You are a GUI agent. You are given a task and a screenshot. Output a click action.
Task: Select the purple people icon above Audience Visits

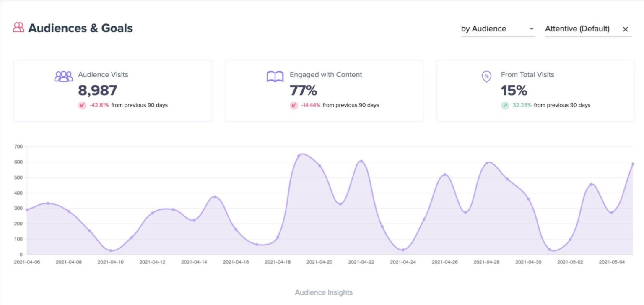[63, 75]
